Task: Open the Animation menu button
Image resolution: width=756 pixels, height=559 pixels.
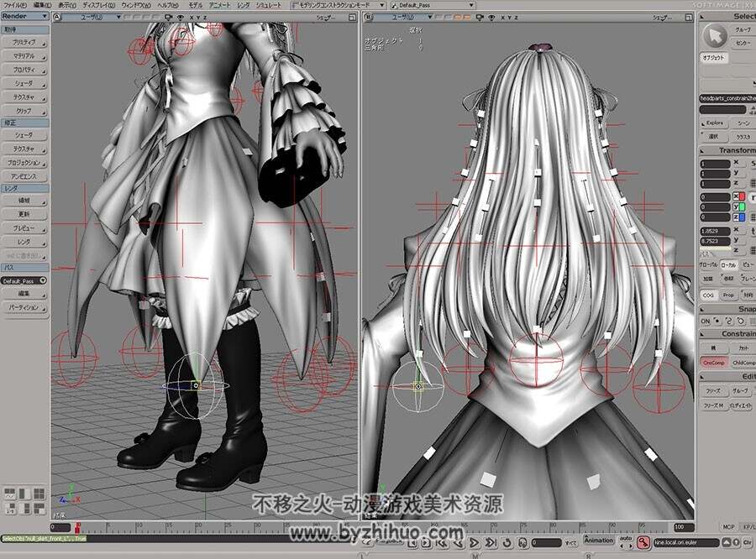Action: [598, 541]
